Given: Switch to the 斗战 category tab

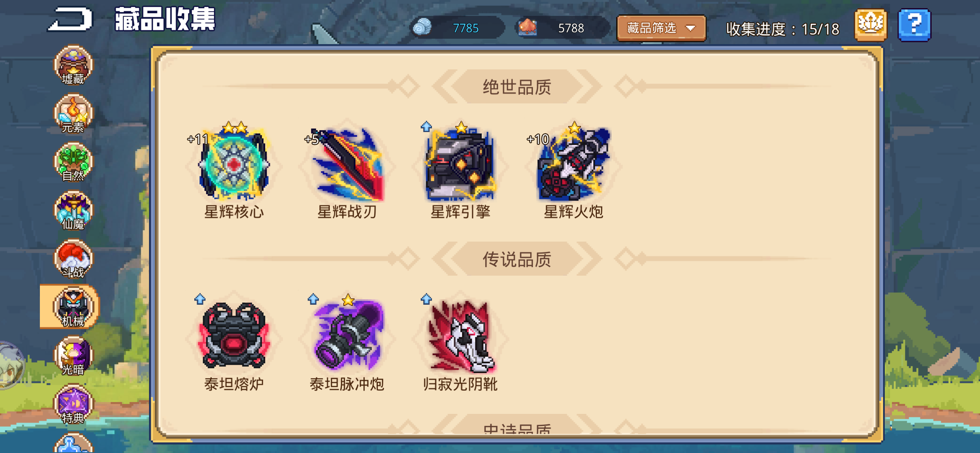Looking at the screenshot, I should tap(73, 259).
